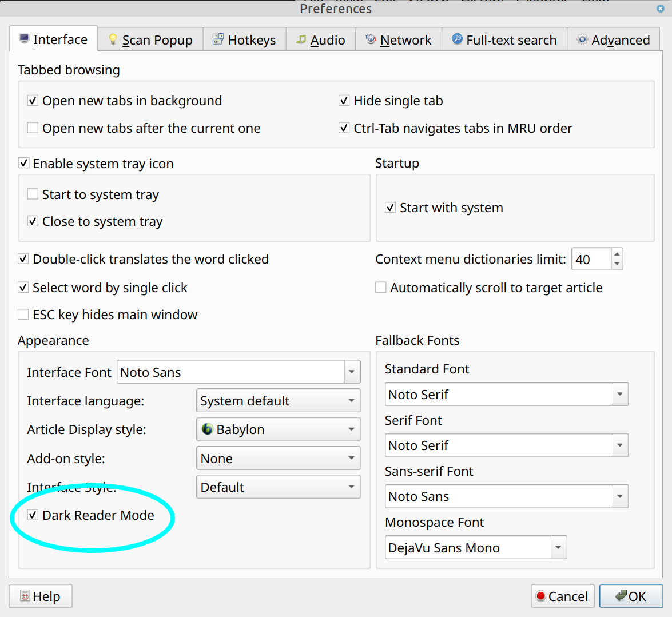
Task: Switch to the Hotkeys tab
Action: 244,40
